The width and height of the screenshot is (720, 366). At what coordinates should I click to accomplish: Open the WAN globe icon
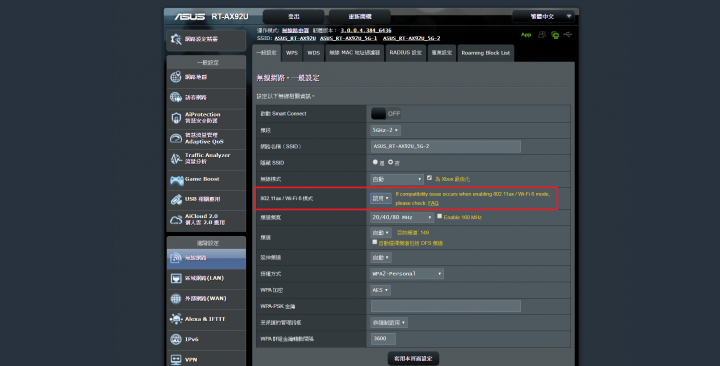(x=176, y=298)
